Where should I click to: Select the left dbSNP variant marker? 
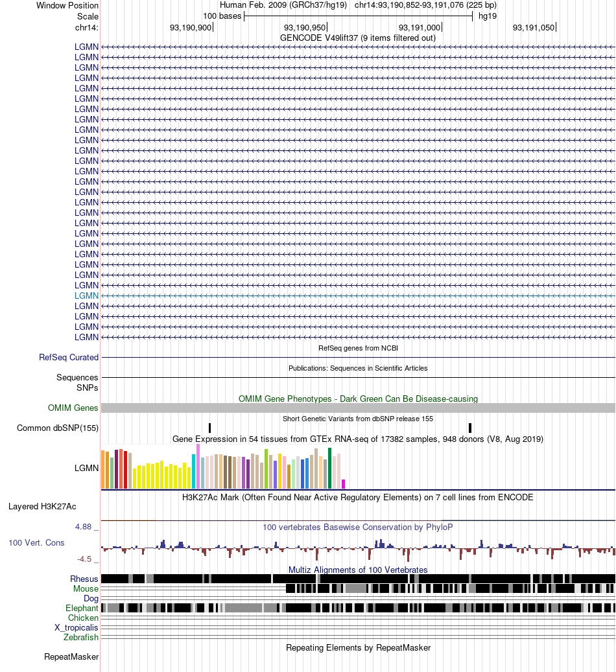(x=210, y=428)
